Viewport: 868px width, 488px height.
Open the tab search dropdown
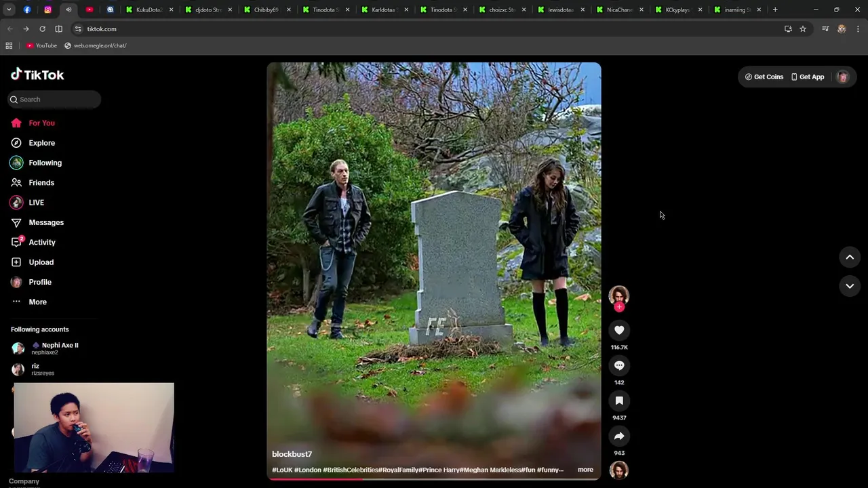(x=9, y=9)
